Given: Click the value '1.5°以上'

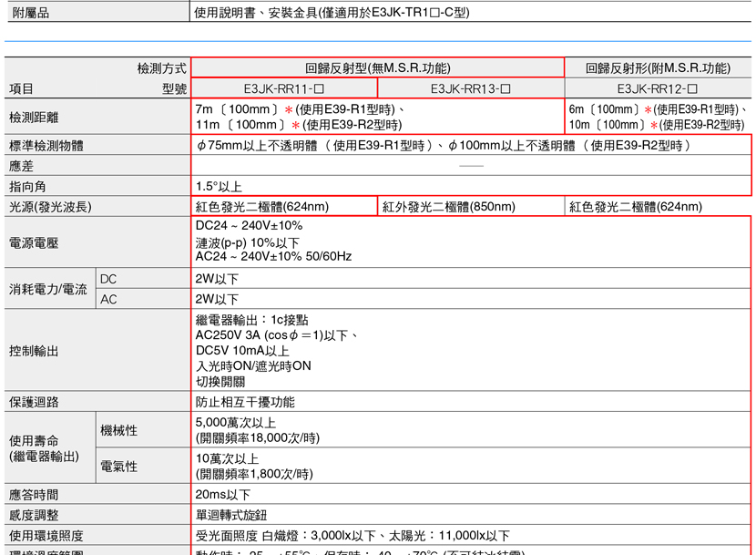Looking at the screenshot, I should click(219, 186).
